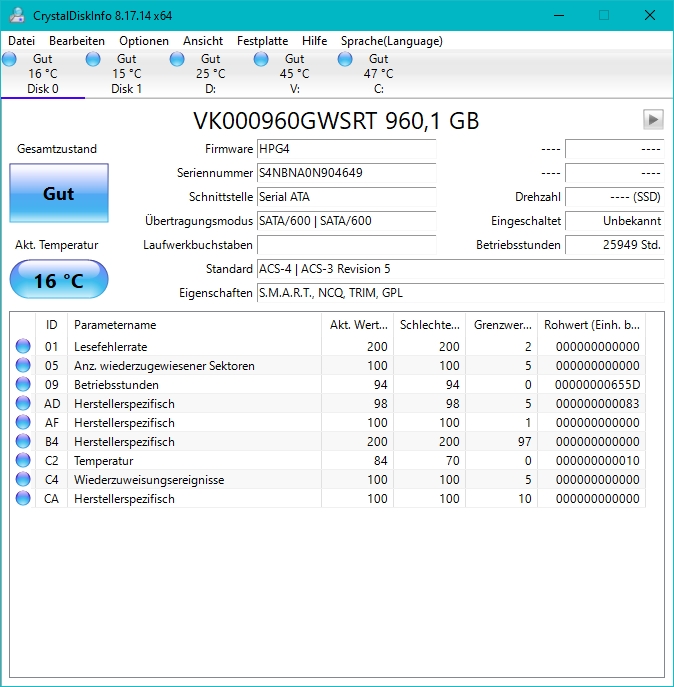Image resolution: width=674 pixels, height=687 pixels.
Task: Select threshold value 97 in B4 row
Action: point(525,442)
